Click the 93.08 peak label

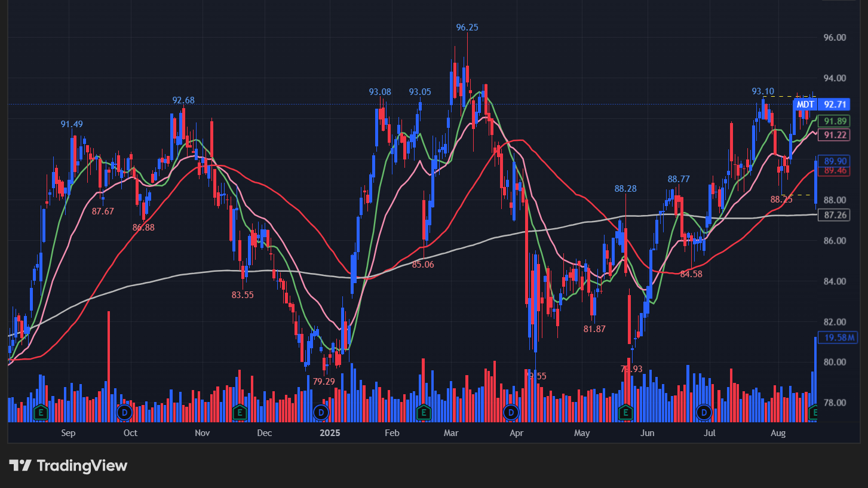pos(380,92)
